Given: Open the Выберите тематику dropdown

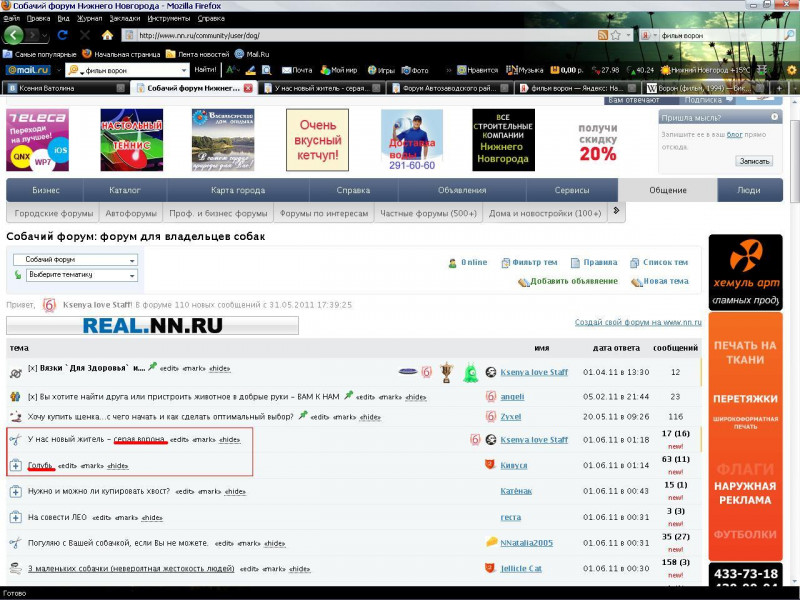Looking at the screenshot, I should coord(75,274).
